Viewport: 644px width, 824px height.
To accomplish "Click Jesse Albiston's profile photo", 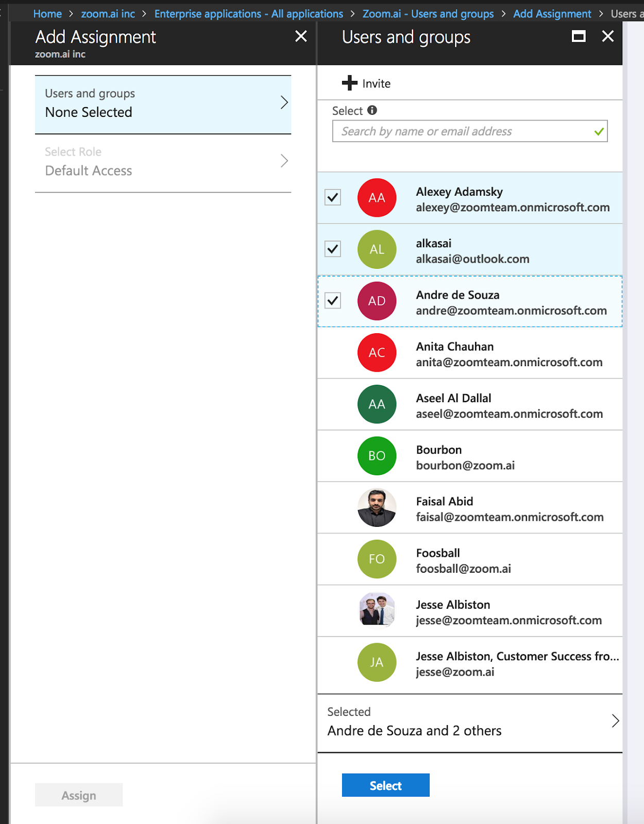I will click(377, 611).
